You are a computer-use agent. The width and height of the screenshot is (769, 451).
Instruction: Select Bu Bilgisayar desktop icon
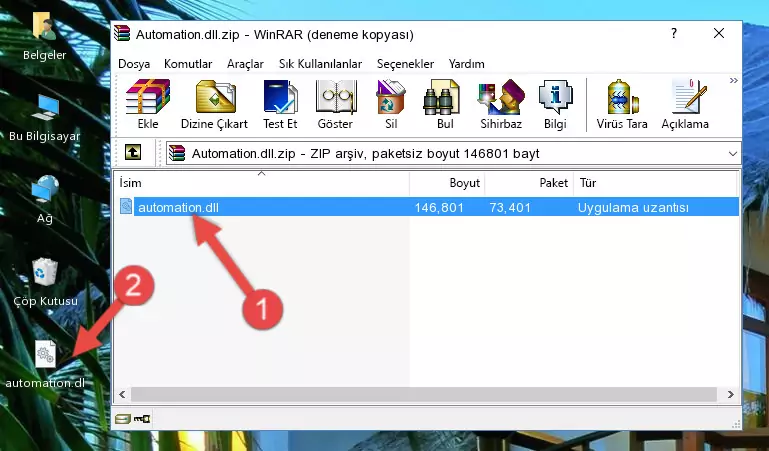pos(45,118)
